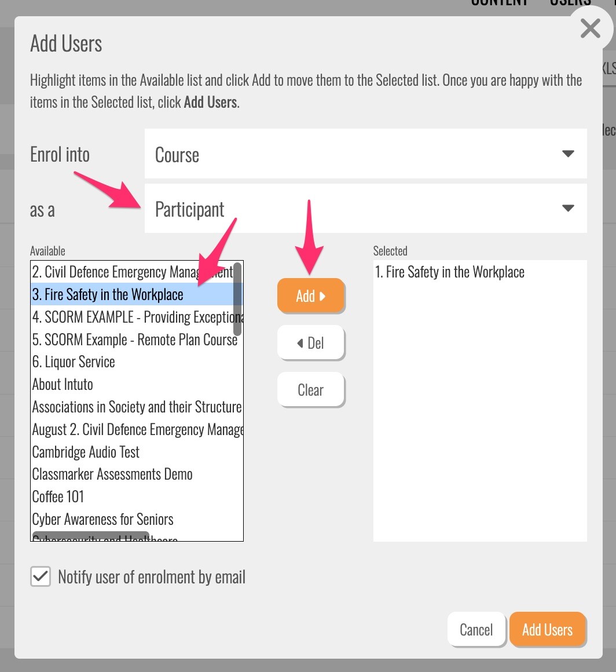Screen dimensions: 616x672
Task: Close the Add Users dialog
Action: click(590, 29)
